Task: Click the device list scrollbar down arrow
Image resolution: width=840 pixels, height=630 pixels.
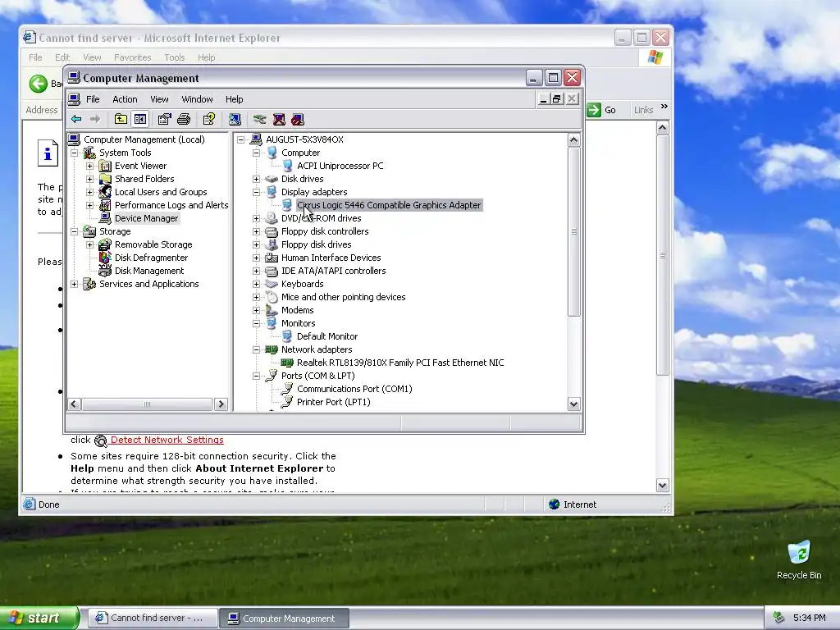Action: (573, 404)
